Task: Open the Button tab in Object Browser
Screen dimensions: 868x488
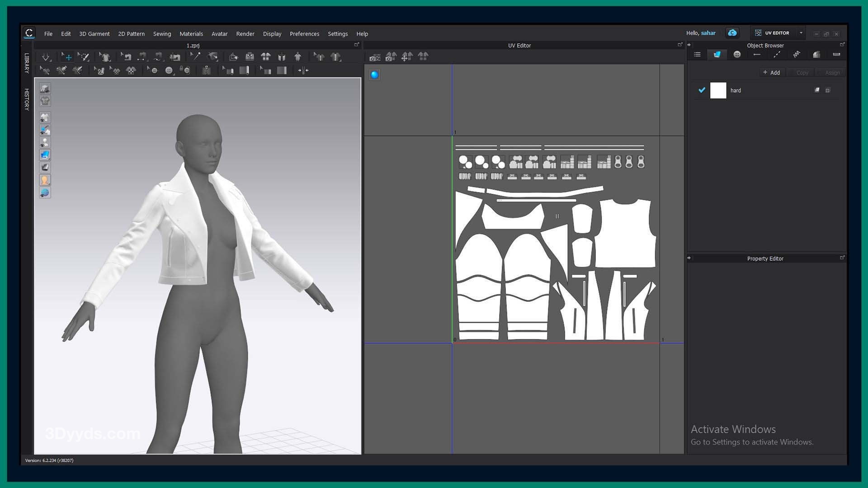Action: click(x=737, y=55)
